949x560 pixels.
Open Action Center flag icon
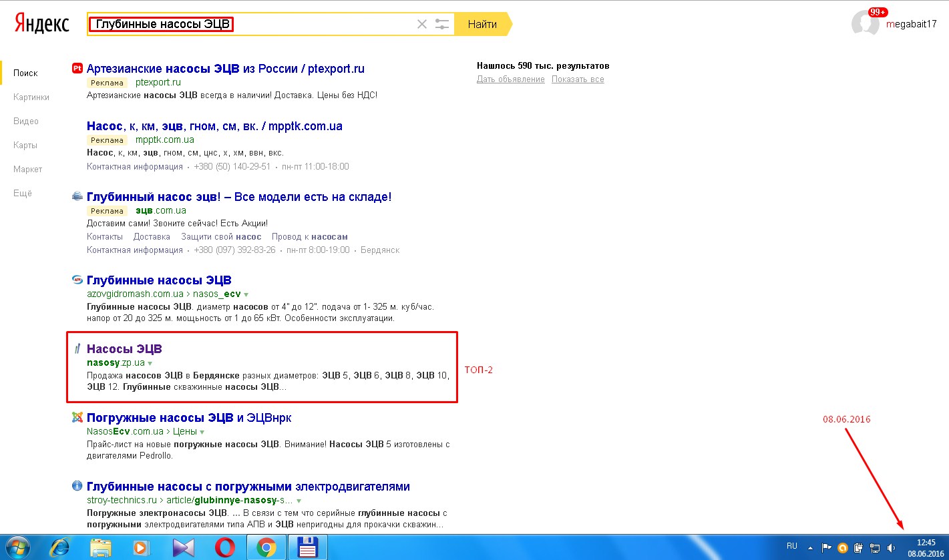point(826,548)
